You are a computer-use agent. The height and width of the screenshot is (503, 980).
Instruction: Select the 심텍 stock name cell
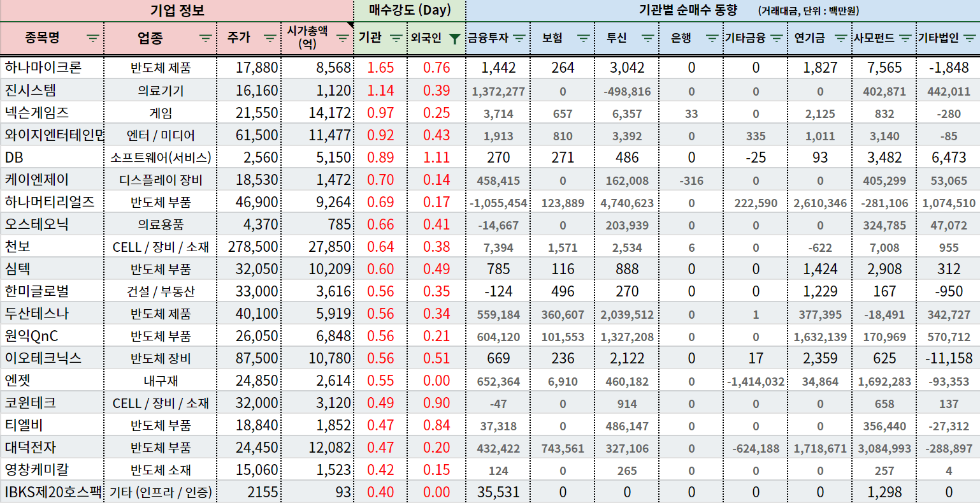tap(52, 268)
